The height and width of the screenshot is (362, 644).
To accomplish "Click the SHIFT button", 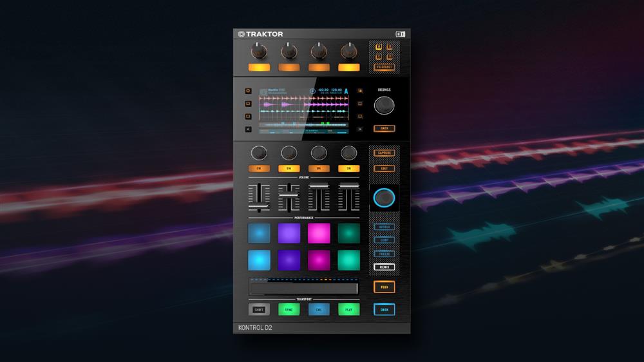I will coord(259,309).
